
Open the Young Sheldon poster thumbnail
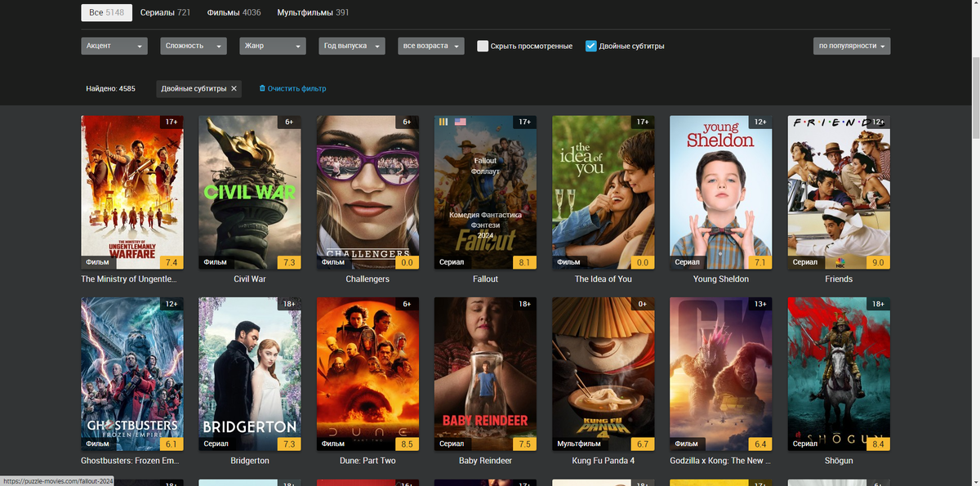[x=721, y=192]
